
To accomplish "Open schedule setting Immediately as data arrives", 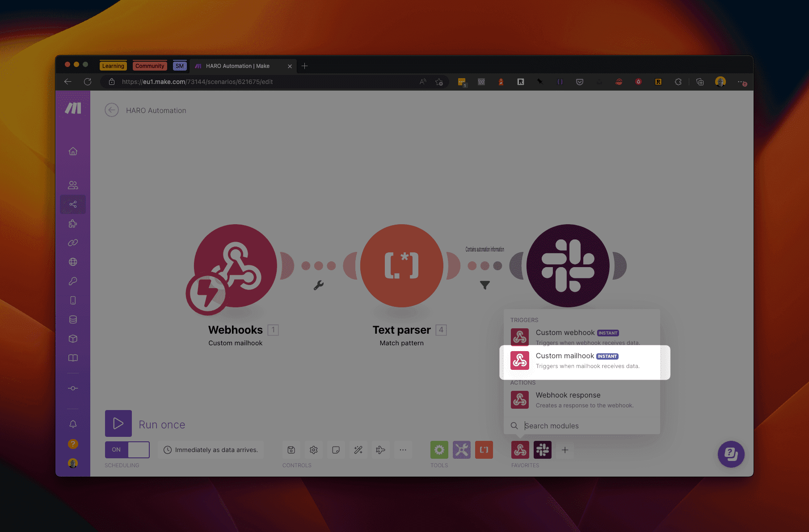I will pyautogui.click(x=211, y=450).
